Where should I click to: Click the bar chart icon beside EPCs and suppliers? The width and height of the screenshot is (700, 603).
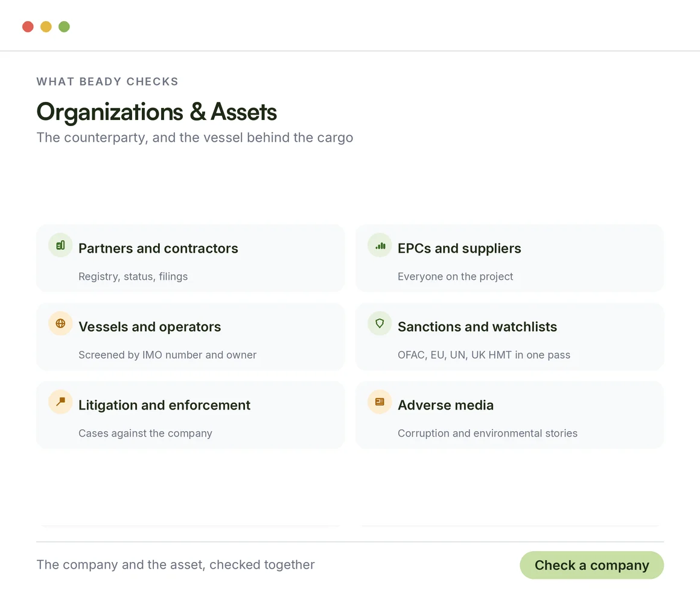click(x=380, y=245)
